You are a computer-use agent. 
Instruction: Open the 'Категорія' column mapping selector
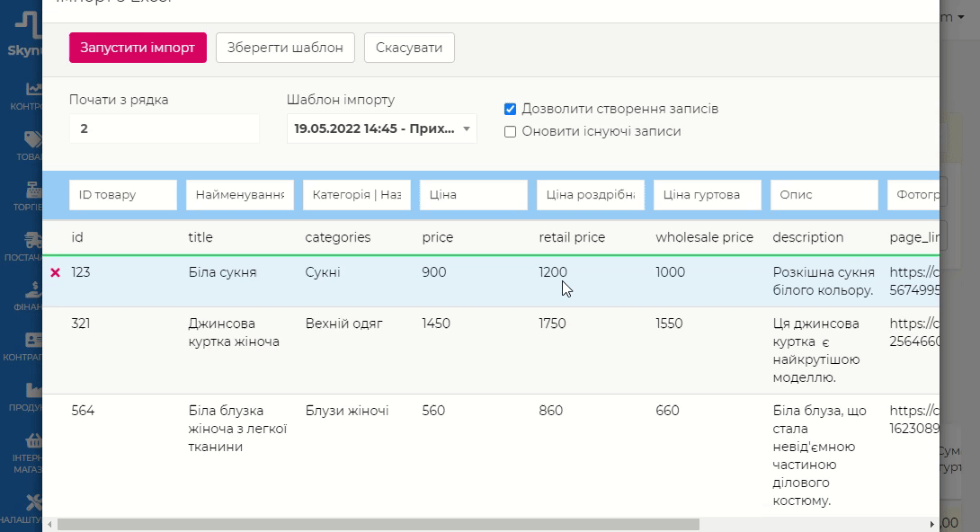(357, 195)
